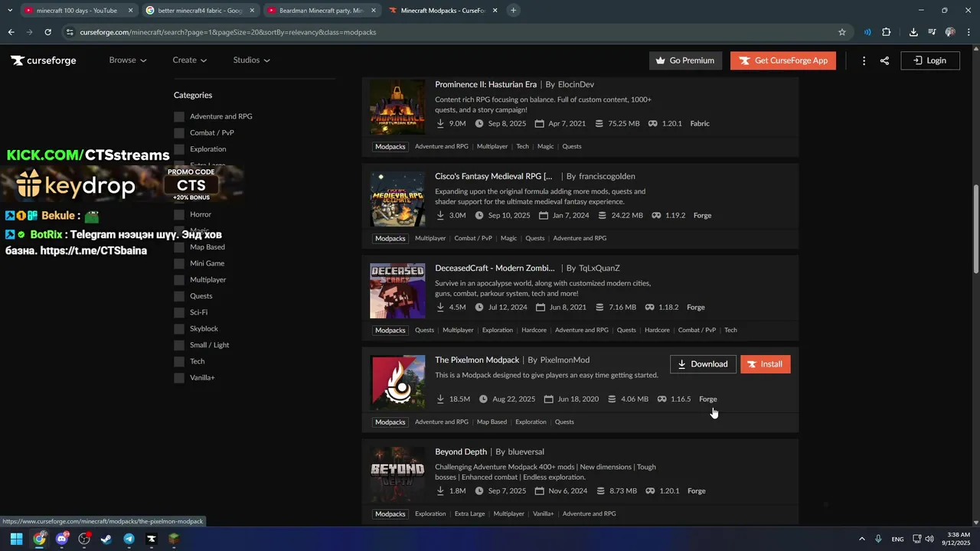The width and height of the screenshot is (980, 551).
Task: Click Get CurseForge App button
Action: pyautogui.click(x=782, y=60)
